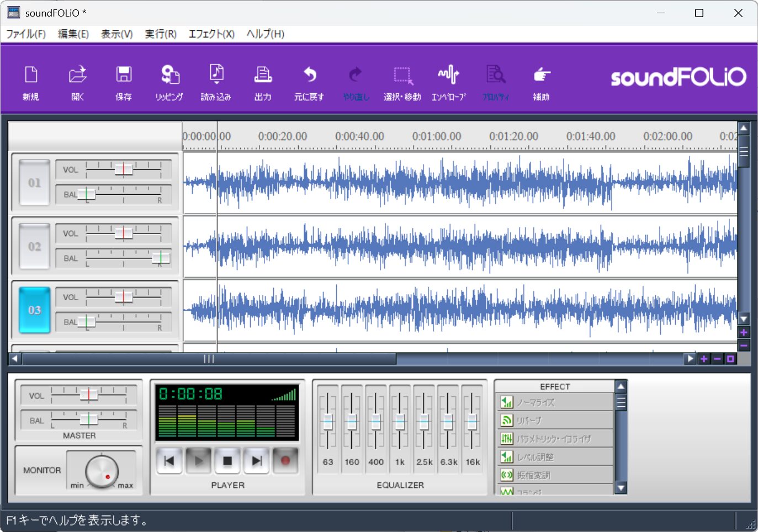
Task: Click the timeline scroll-right arrow
Action: pyautogui.click(x=690, y=359)
